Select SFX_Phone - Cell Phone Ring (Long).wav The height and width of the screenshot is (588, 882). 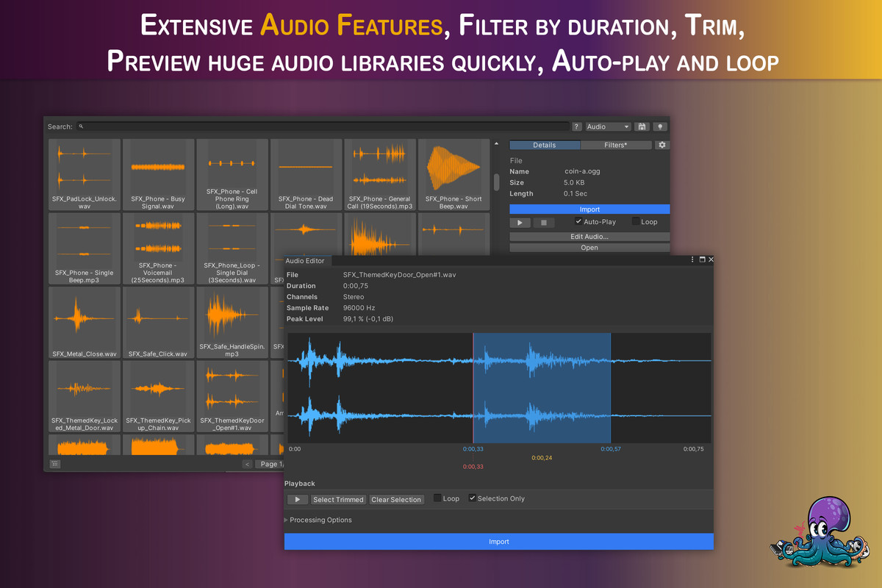tap(232, 175)
